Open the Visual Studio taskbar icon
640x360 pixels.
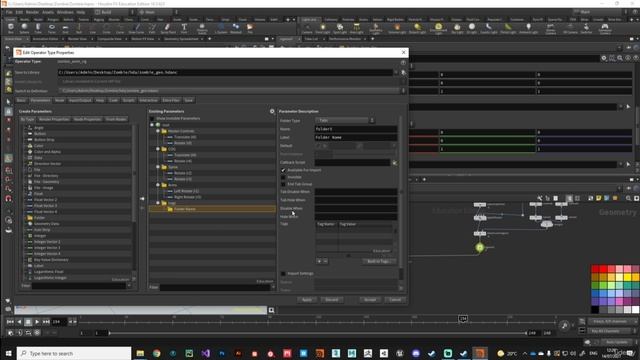pyautogui.click(x=205, y=353)
